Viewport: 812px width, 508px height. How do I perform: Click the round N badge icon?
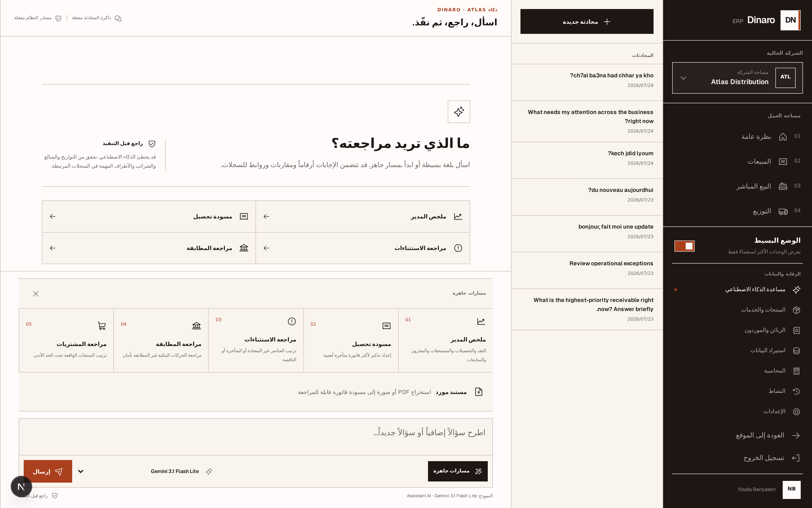(21, 487)
